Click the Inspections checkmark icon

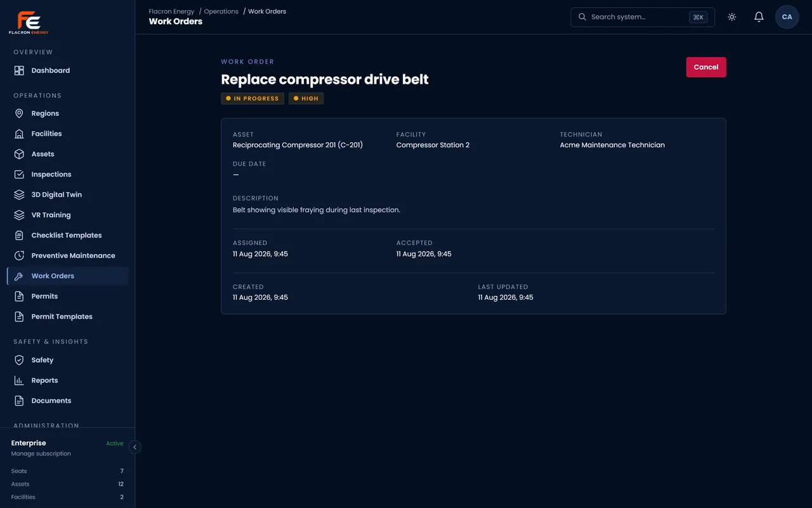tap(19, 175)
